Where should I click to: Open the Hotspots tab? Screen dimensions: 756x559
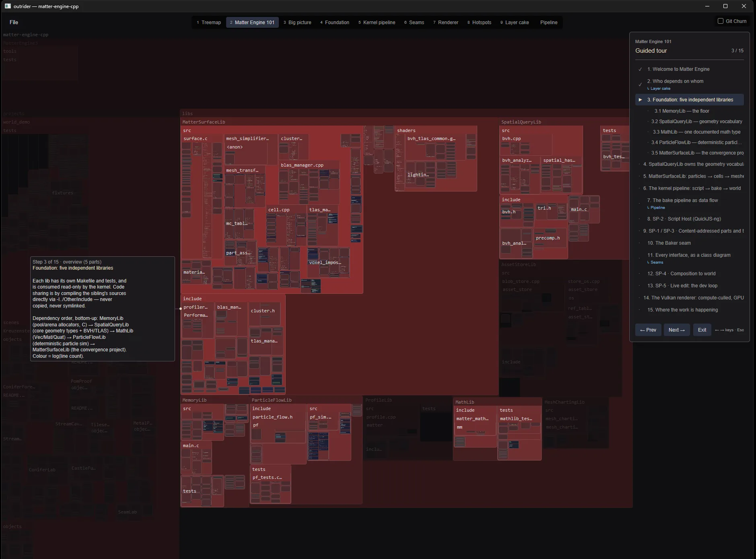pyautogui.click(x=479, y=23)
